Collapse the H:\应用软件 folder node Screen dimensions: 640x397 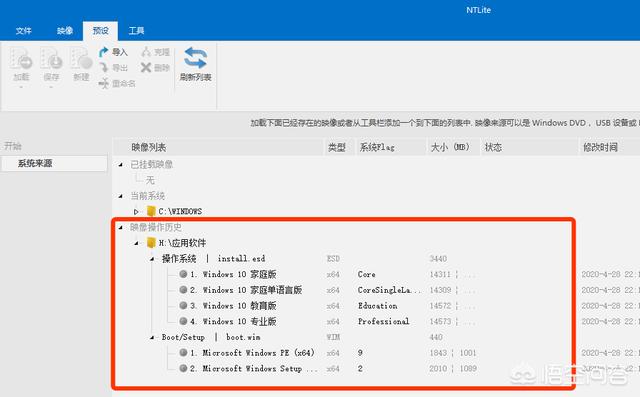coord(136,243)
